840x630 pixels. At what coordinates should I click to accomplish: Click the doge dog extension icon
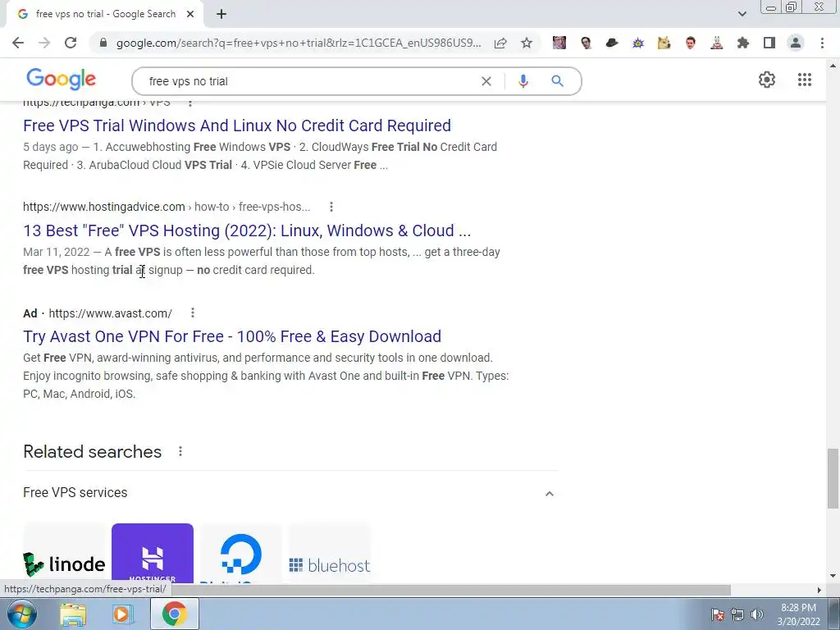(664, 43)
